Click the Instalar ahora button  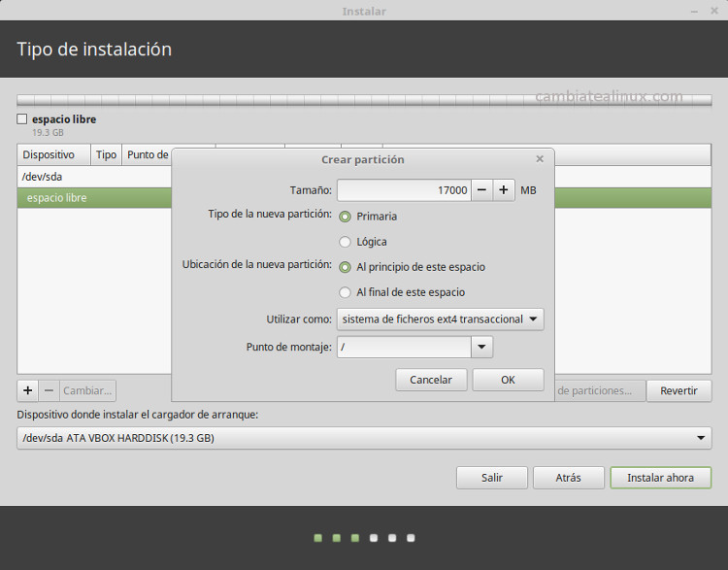click(660, 478)
